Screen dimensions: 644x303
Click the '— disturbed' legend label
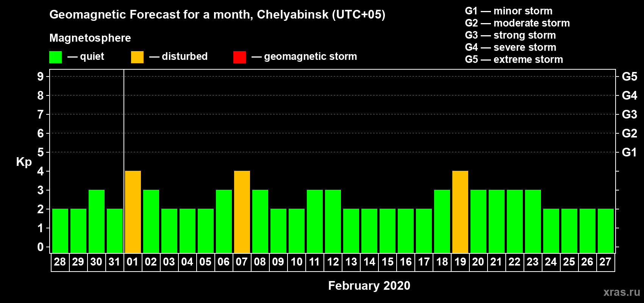(178, 56)
